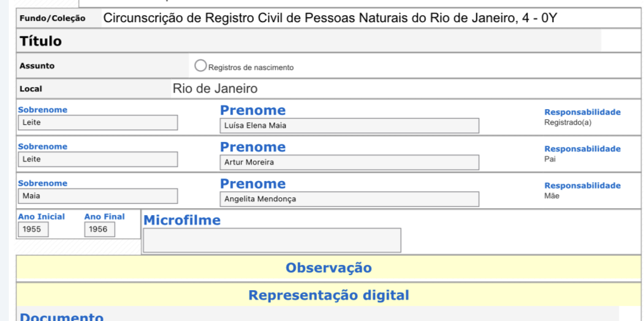
Task: Click the Prenome field containing "Angelita Mendonça"
Action: pos(349,199)
